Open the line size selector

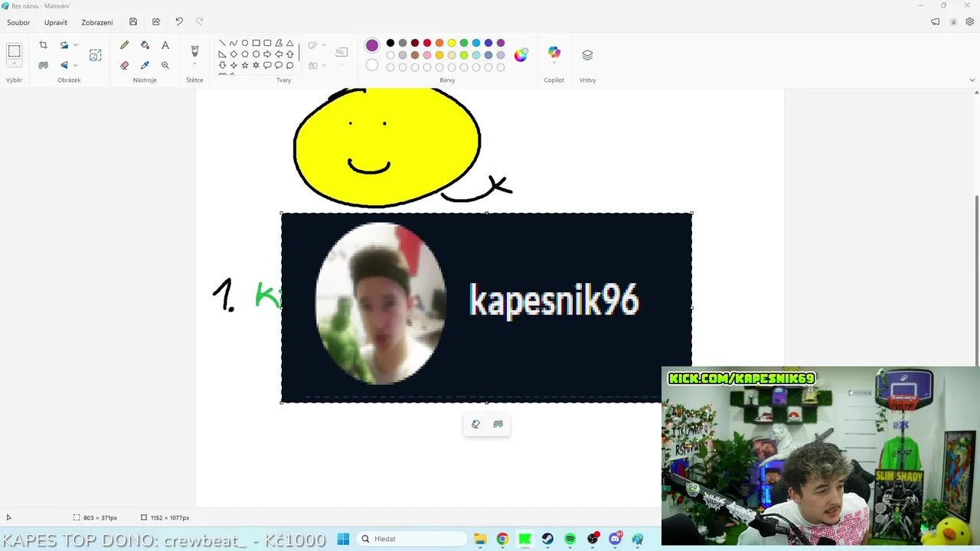[x=341, y=52]
